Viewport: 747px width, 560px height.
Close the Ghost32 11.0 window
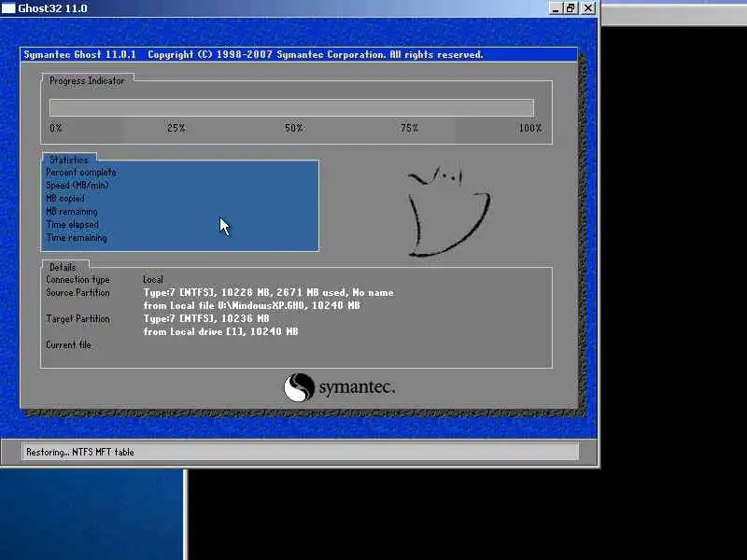588,8
